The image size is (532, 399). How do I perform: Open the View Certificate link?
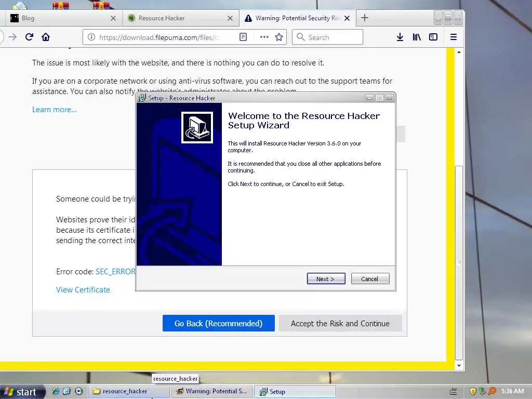point(83,290)
